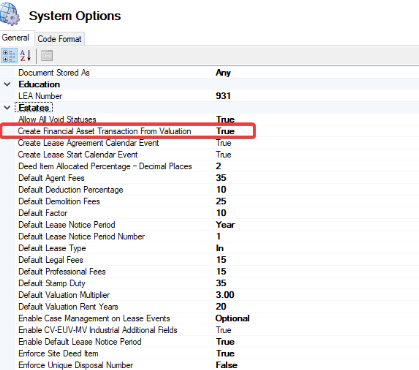Select Enable Case Management on Lease Events
The height and width of the screenshot is (370, 419).
tap(94, 318)
